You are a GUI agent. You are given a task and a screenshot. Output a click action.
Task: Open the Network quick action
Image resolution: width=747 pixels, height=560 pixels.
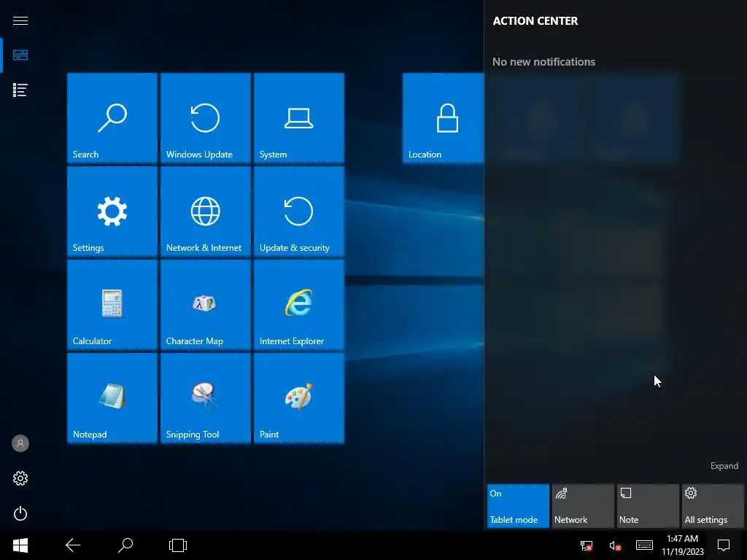pos(583,506)
